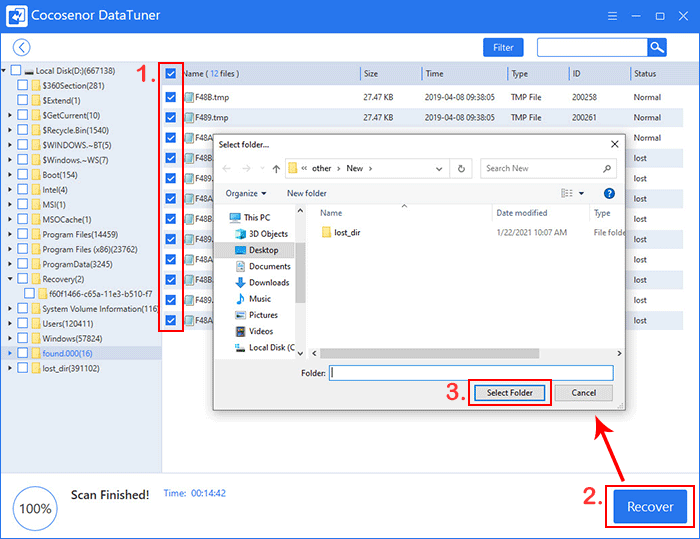Viewport: 700px width, 539px height.
Task: Select the lost_dir folder in dialog
Action: [341, 233]
